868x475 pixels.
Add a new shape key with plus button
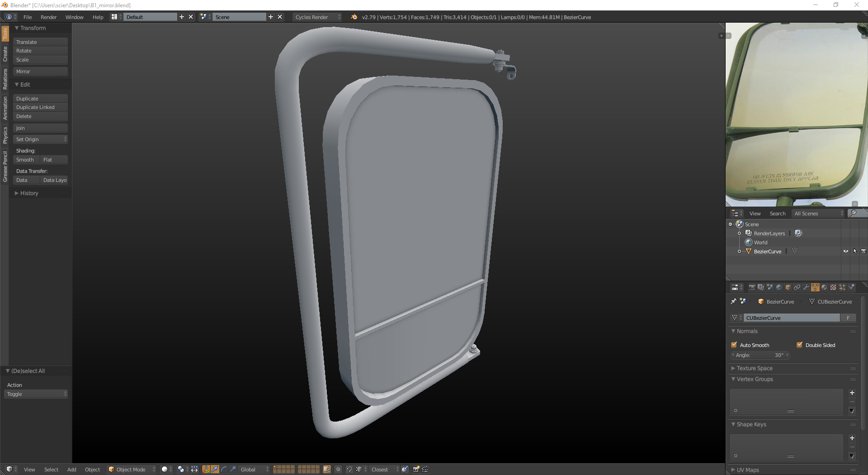click(852, 438)
